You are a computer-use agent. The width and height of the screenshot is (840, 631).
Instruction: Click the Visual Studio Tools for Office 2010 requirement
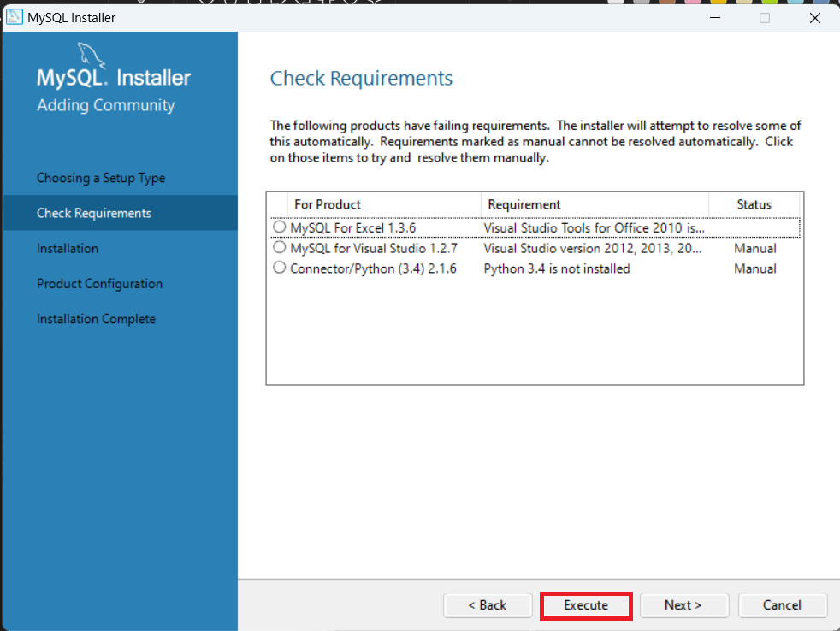point(595,228)
